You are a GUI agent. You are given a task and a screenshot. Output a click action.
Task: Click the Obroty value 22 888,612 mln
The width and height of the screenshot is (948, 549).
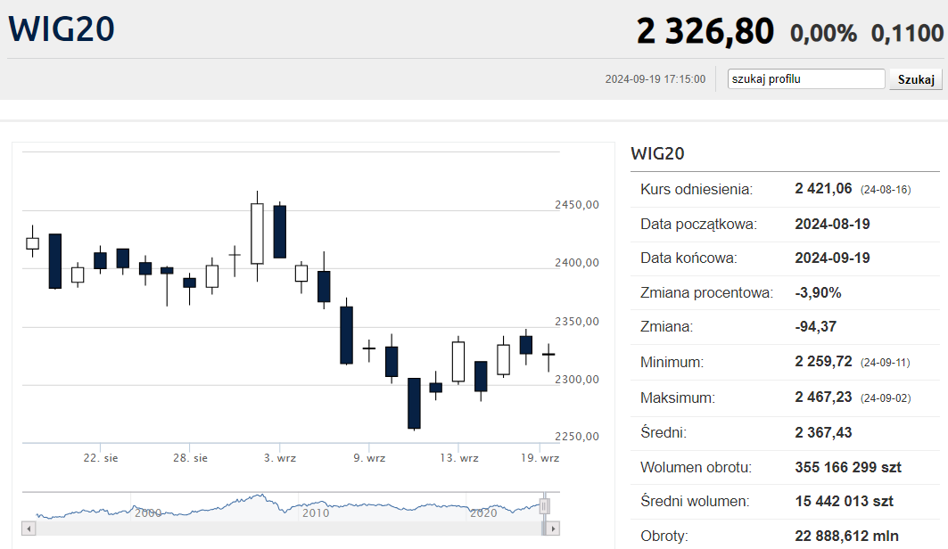coord(846,536)
